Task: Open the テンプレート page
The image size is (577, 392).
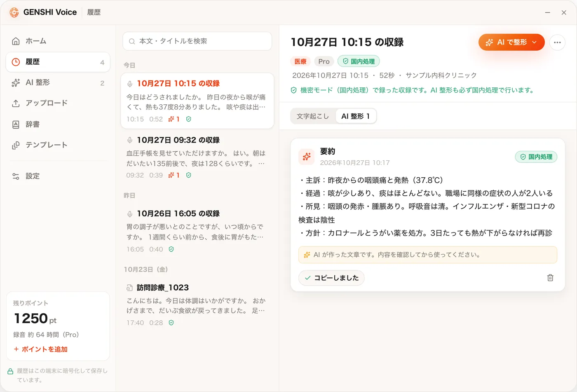Action: tap(58, 145)
